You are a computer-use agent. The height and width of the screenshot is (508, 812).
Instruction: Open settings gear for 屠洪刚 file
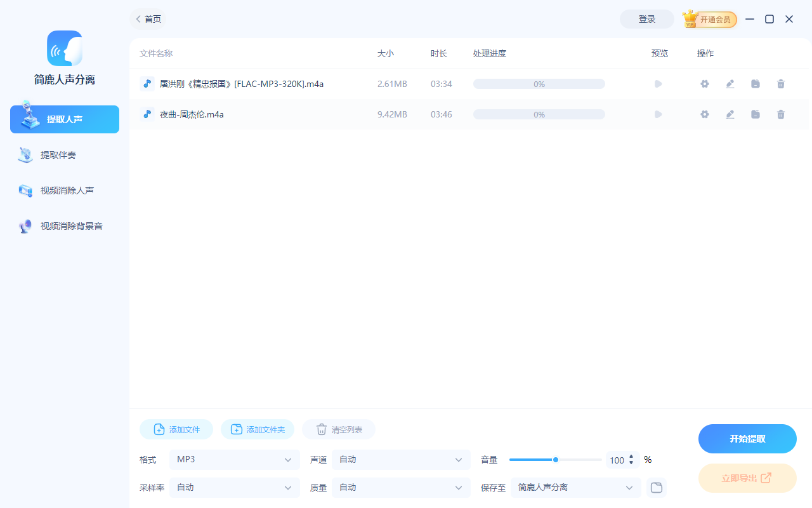tap(704, 84)
